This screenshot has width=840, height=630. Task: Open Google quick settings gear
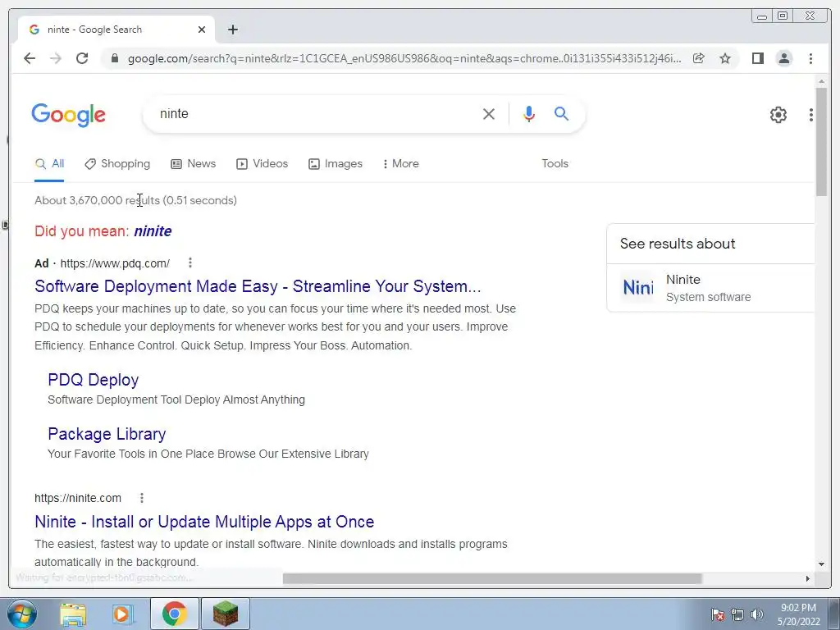click(x=778, y=115)
